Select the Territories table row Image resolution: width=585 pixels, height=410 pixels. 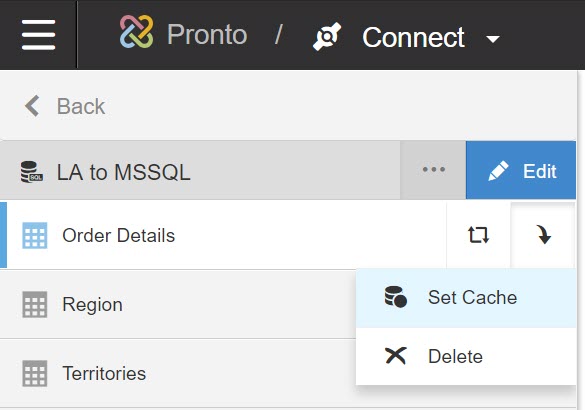pos(178,373)
